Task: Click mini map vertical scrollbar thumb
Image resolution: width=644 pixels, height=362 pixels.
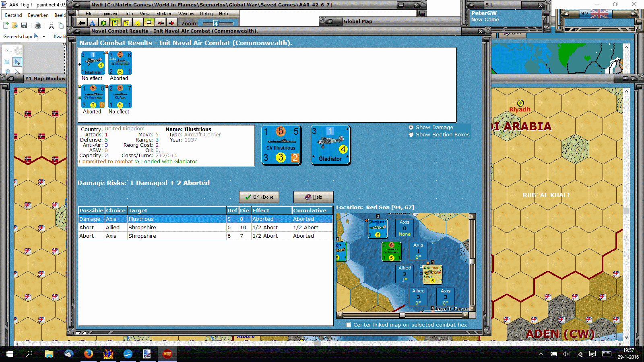Action: (472, 261)
